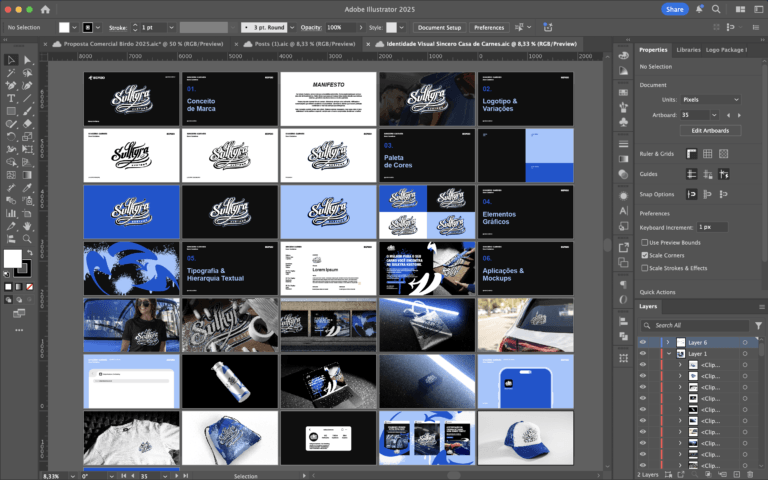
Task: Click the Layers panel filter icon
Action: pos(760,325)
